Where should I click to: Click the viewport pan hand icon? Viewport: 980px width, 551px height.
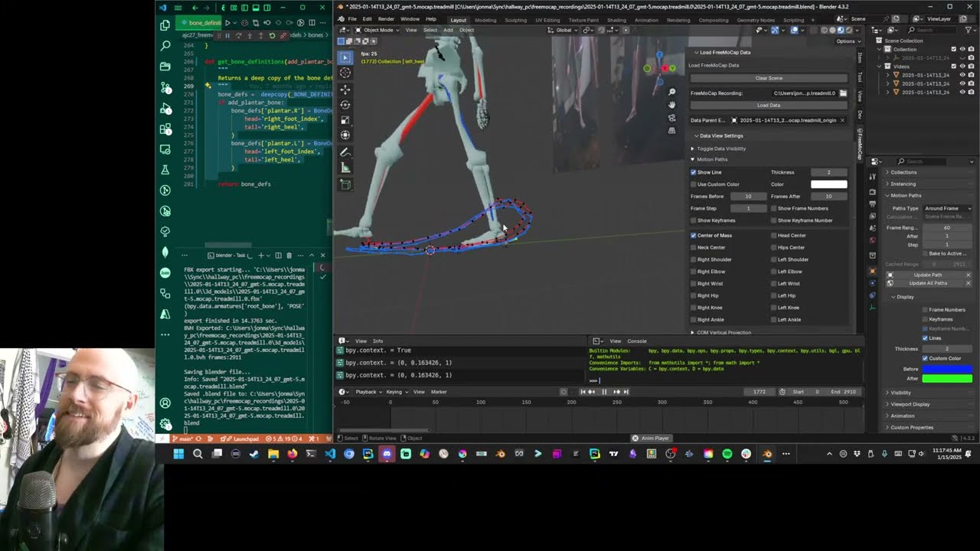click(671, 105)
